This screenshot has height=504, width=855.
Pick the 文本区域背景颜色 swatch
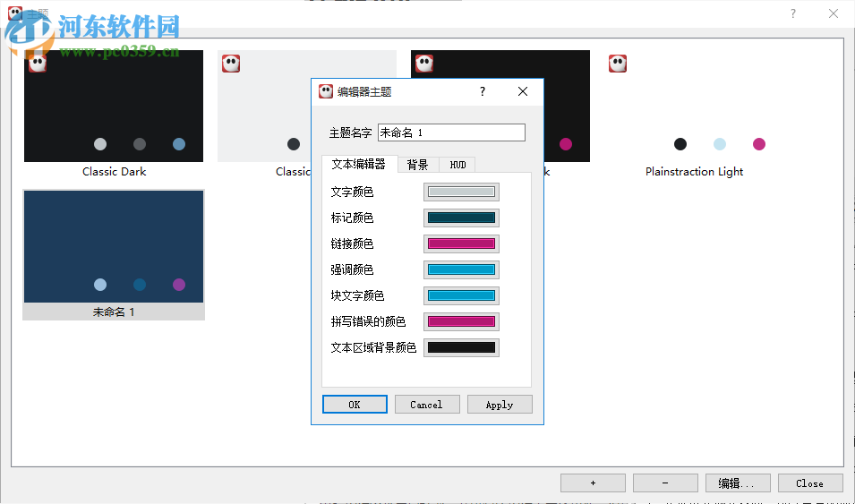click(461, 347)
